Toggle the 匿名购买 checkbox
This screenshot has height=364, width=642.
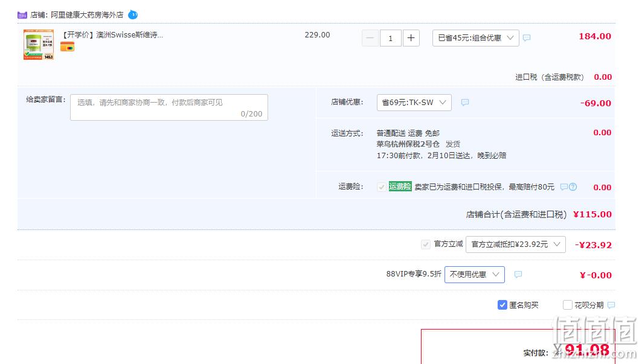point(502,305)
